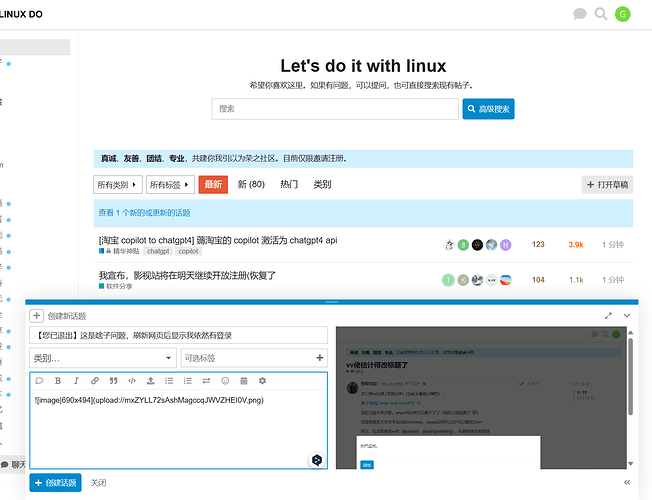Click the LINUX DO site logo

(x=21, y=14)
